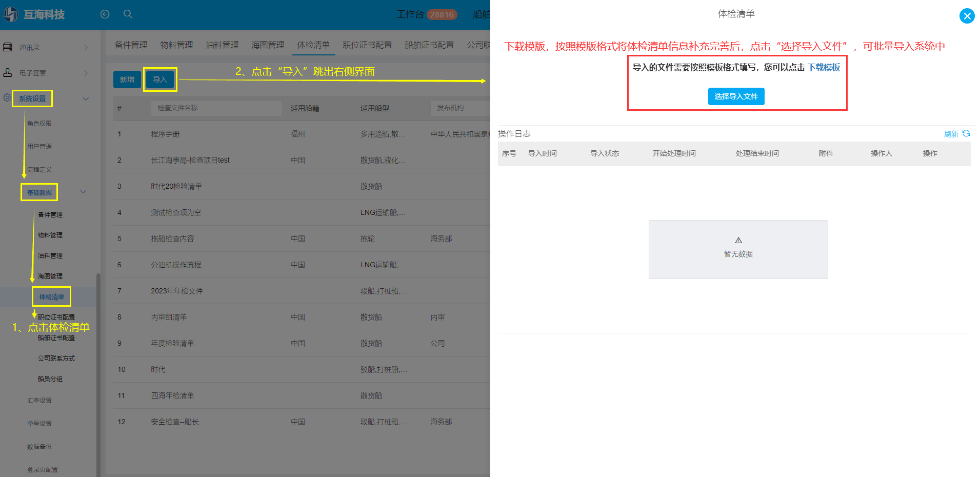Viewport: 980px width, 477px height.
Task: Click 时代20检验清单 row name
Action: point(176,186)
